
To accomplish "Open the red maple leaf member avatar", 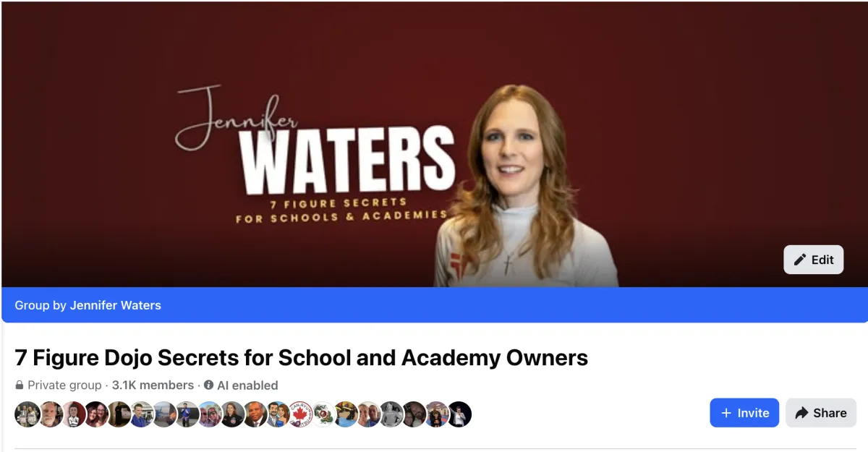I will click(300, 414).
